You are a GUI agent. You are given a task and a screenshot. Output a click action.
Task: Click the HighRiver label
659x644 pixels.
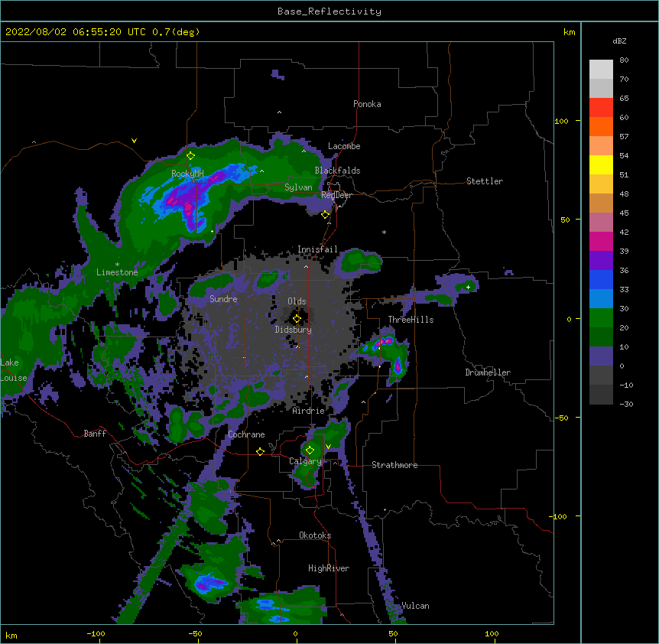(x=329, y=568)
